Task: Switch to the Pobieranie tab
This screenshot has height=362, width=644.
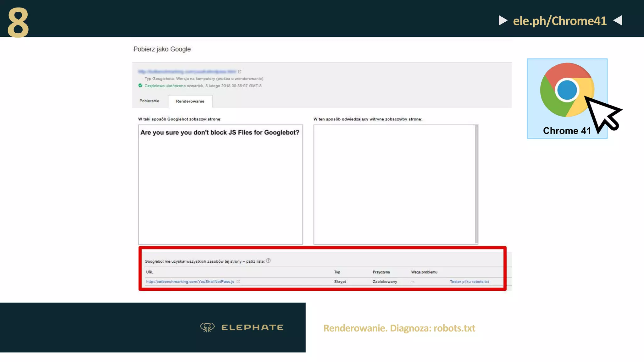Action: 149,101
